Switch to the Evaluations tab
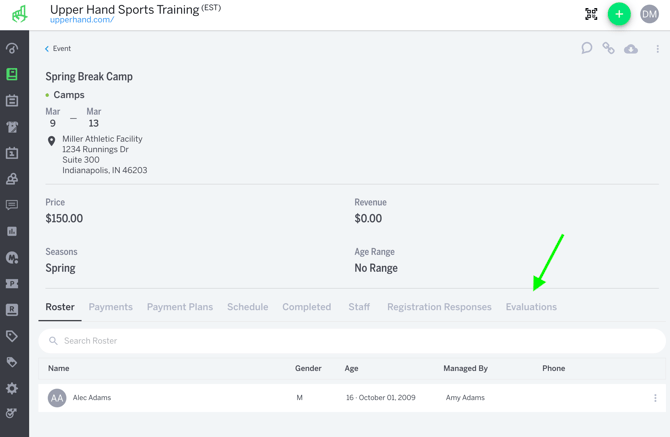This screenshot has width=670, height=437. click(531, 307)
